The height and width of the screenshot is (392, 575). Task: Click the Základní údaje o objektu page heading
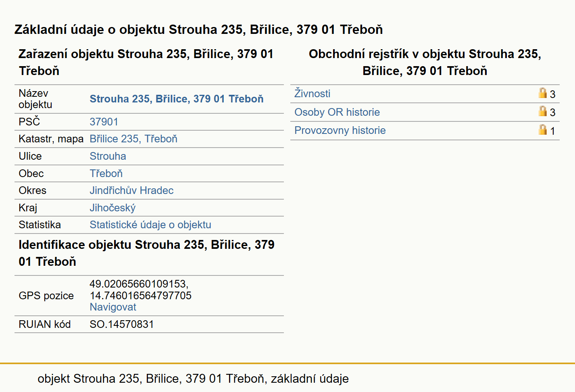tap(199, 29)
